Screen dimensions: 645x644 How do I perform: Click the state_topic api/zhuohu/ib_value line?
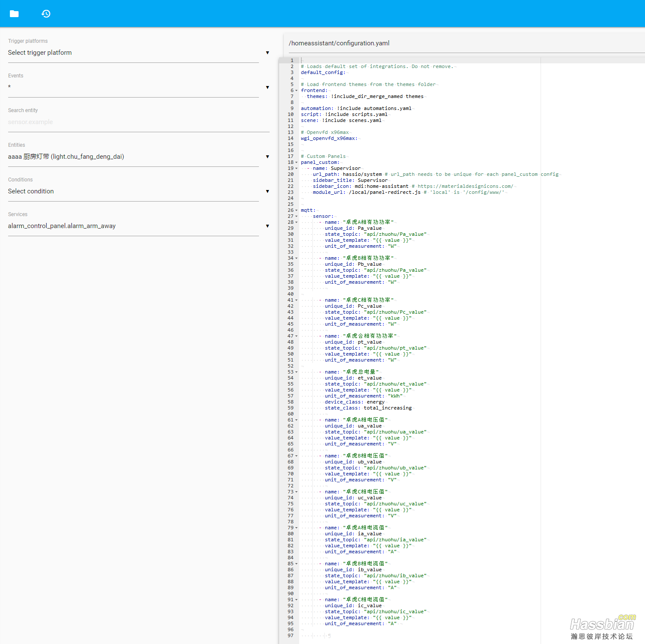click(376, 576)
